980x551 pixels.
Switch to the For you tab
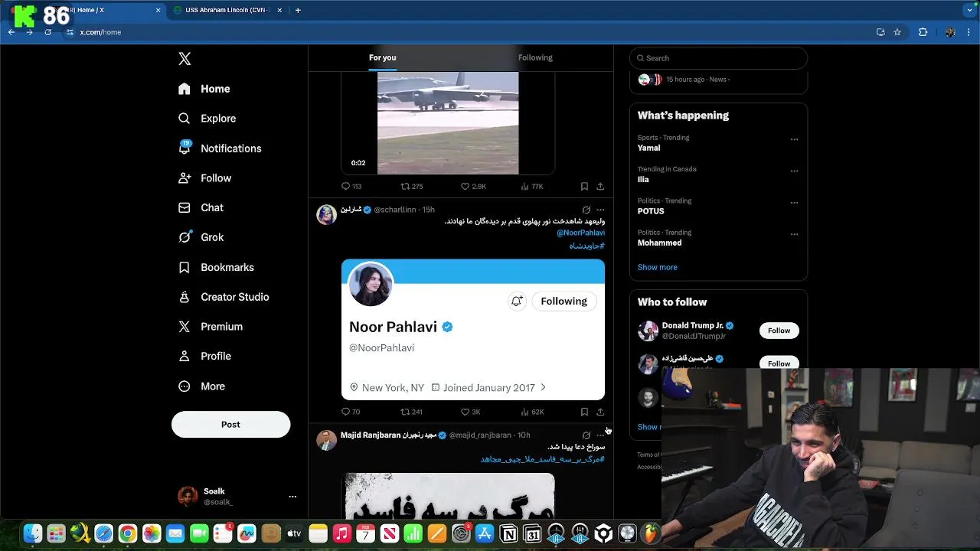(x=382, y=57)
